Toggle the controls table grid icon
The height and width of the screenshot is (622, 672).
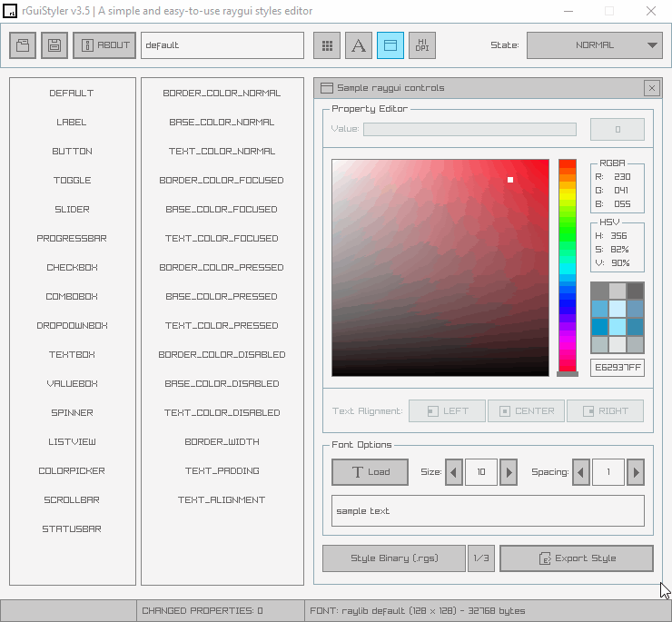pos(327,45)
